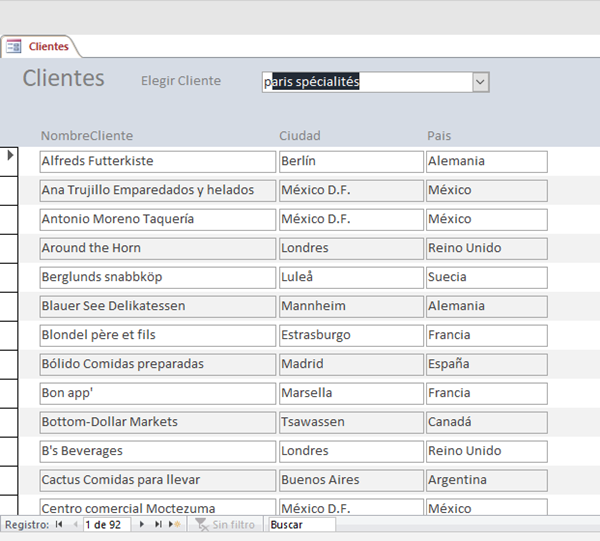Click the current record number box
600x541 pixels.
tap(107, 524)
